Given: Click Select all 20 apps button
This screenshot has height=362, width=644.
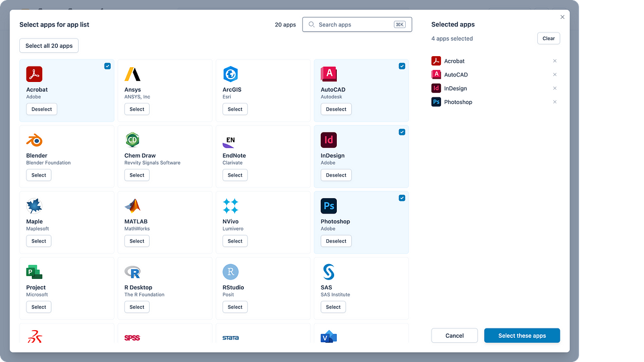Looking at the screenshot, I should pyautogui.click(x=49, y=46).
